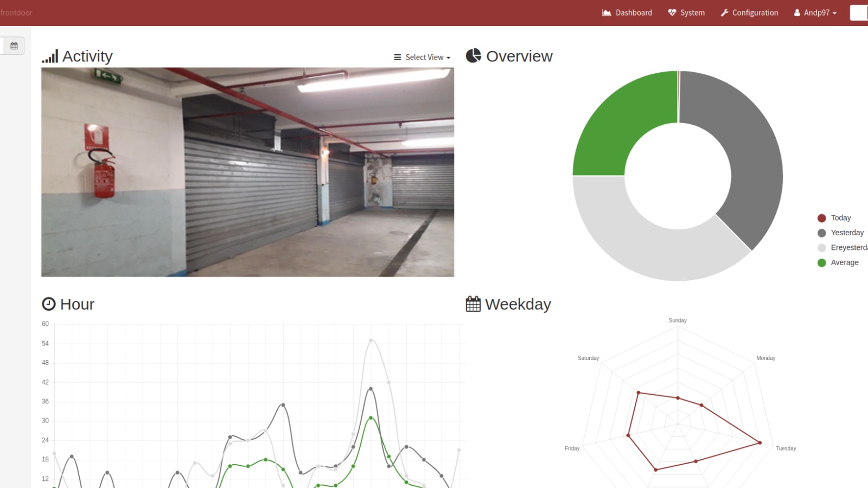Click the Hour clock icon

(49, 304)
